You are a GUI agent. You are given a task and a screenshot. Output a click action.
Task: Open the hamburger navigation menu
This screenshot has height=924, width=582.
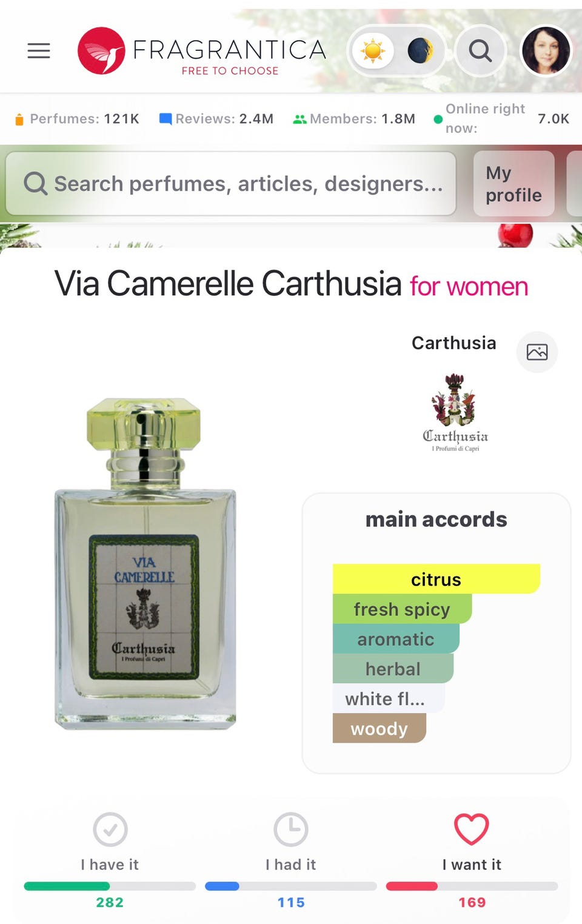[39, 51]
